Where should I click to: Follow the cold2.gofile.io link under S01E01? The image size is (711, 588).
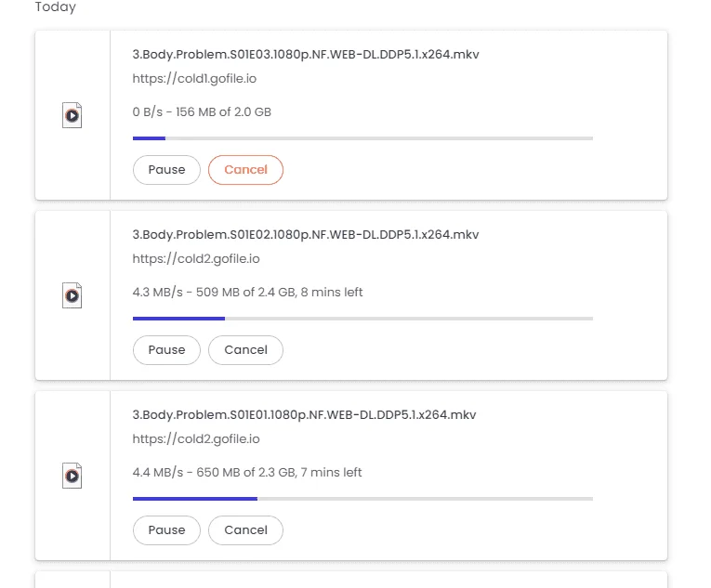[x=196, y=438]
